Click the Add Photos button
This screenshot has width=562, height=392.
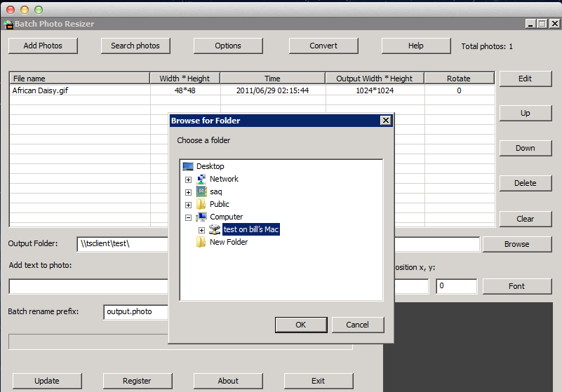tap(43, 46)
